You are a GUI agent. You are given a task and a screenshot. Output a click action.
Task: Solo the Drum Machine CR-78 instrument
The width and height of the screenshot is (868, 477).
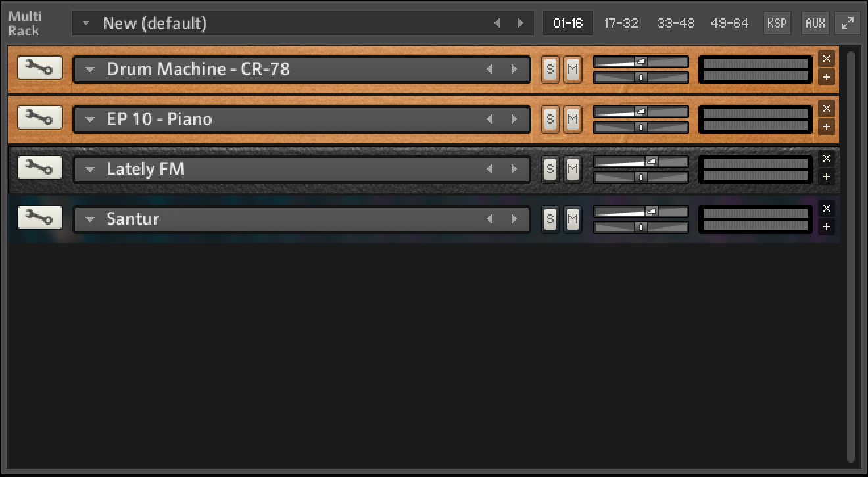[550, 68]
